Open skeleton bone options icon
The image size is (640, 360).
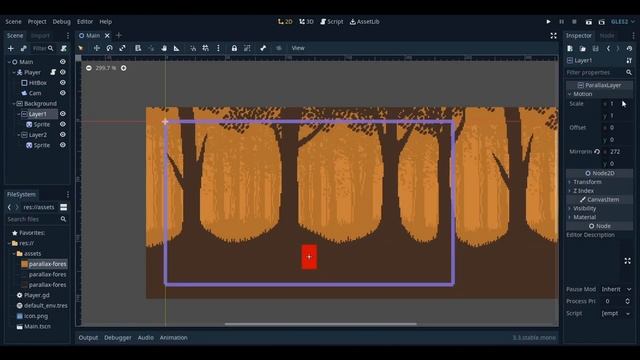coord(263,48)
